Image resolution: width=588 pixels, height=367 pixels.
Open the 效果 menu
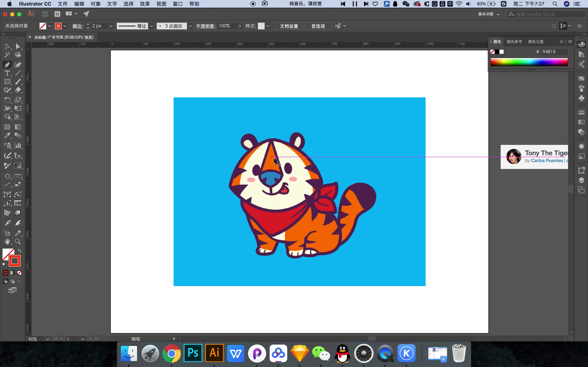(145, 4)
